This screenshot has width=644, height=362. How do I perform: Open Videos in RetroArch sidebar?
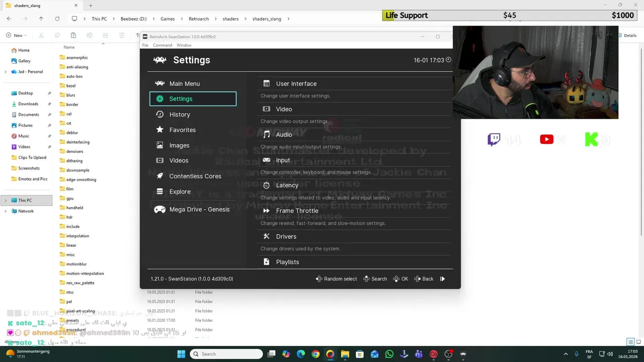point(193,160)
